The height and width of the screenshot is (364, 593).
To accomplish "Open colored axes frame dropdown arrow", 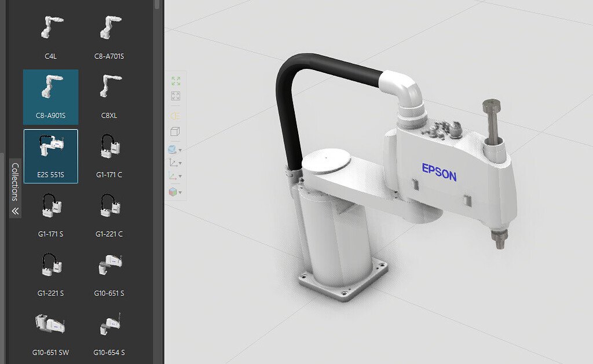I will point(180,177).
